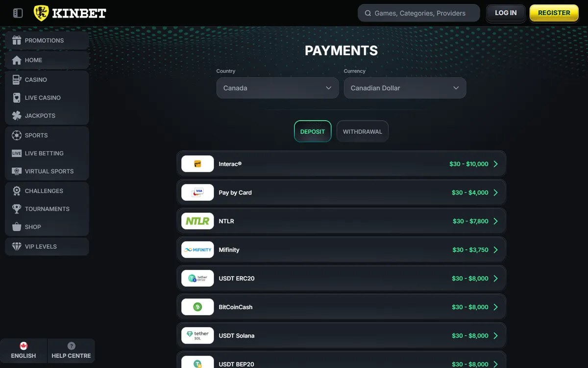
Task: Click the Tether SOL logo
Action: coord(197,336)
